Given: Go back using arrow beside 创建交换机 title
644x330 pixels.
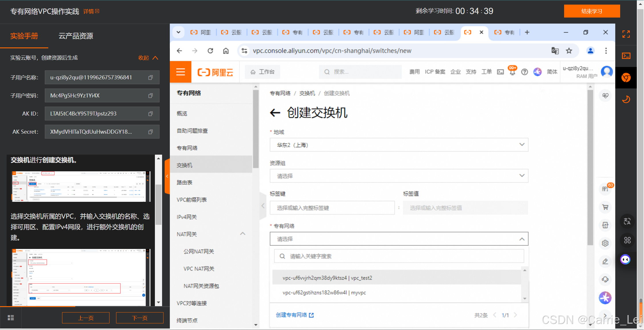Looking at the screenshot, I should click(x=275, y=113).
